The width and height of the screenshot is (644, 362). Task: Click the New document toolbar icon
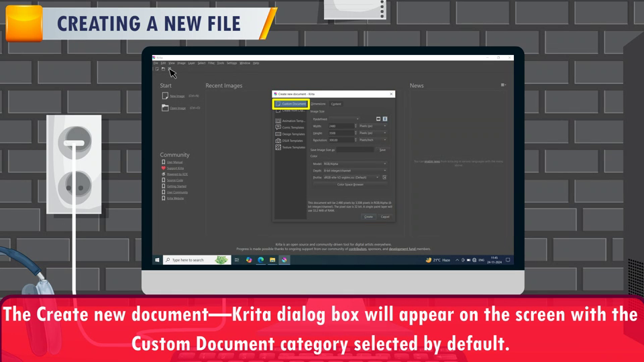(x=157, y=68)
